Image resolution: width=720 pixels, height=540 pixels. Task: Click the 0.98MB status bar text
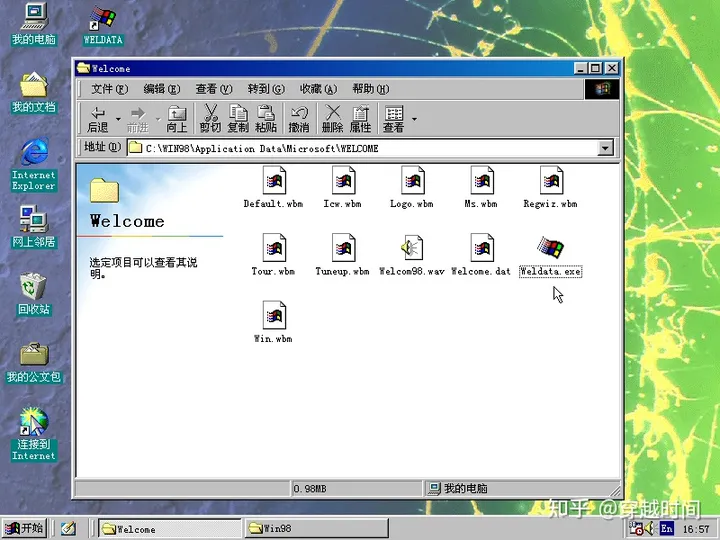click(310, 489)
